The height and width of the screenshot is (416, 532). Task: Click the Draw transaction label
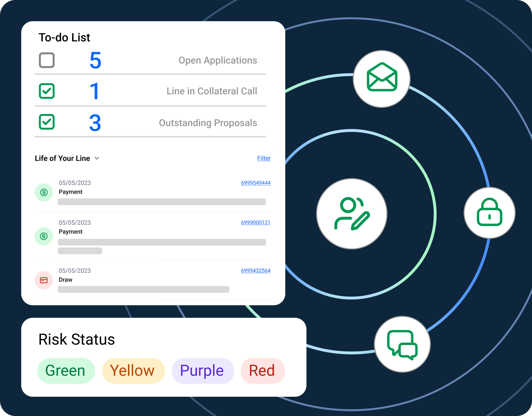coord(66,279)
